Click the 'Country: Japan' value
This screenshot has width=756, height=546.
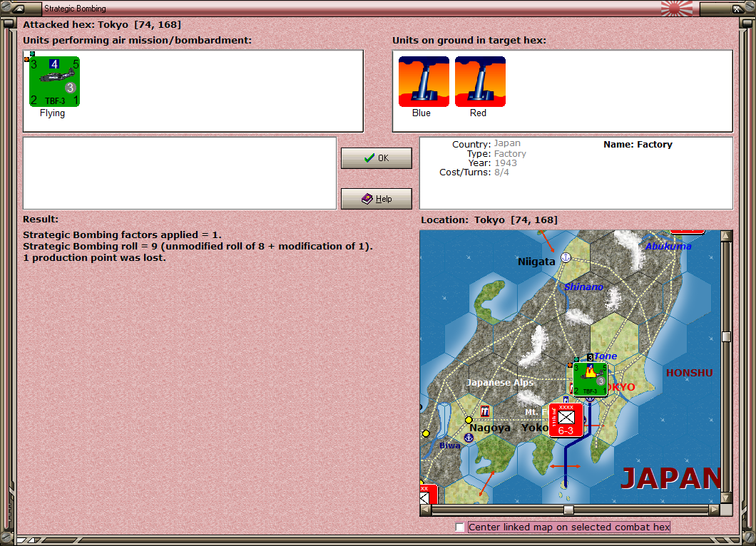(x=507, y=143)
